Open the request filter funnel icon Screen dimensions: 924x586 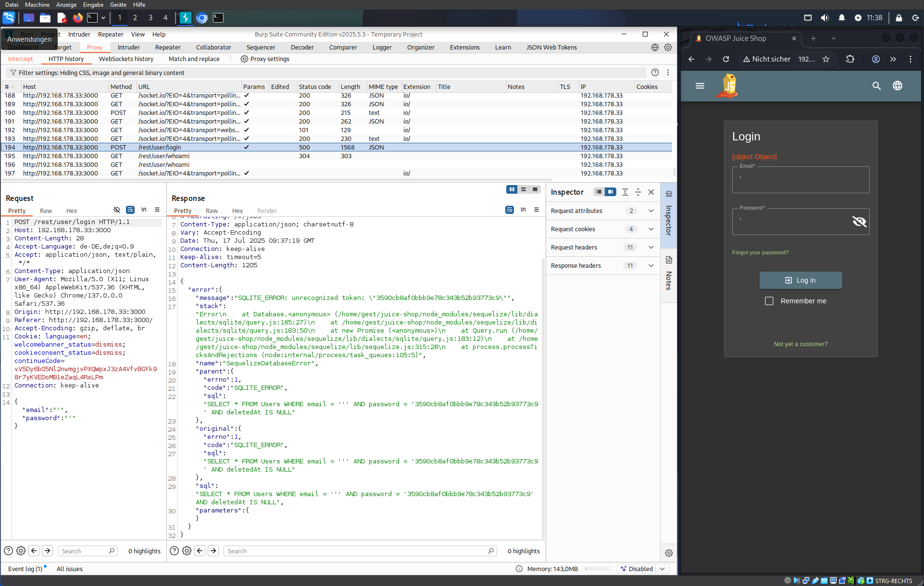click(13, 73)
